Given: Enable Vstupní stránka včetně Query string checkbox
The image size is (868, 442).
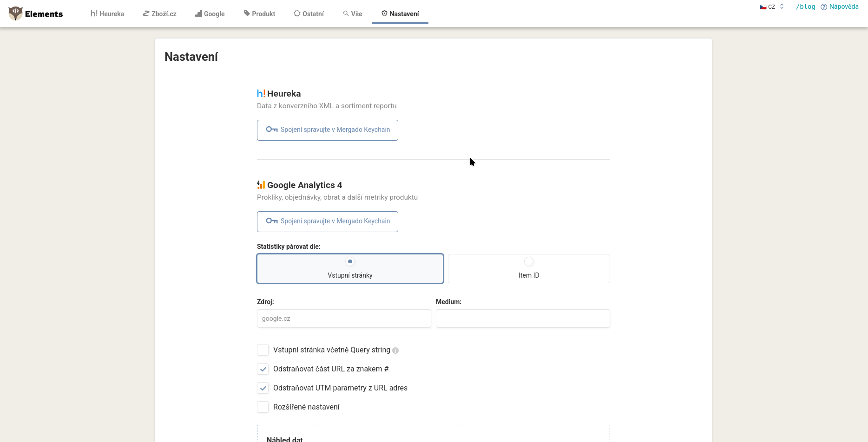Looking at the screenshot, I should [x=263, y=350].
